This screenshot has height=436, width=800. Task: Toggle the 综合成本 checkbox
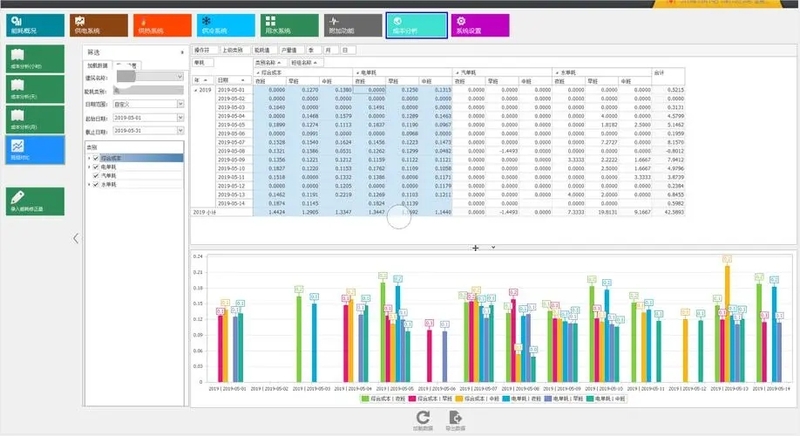click(96, 157)
